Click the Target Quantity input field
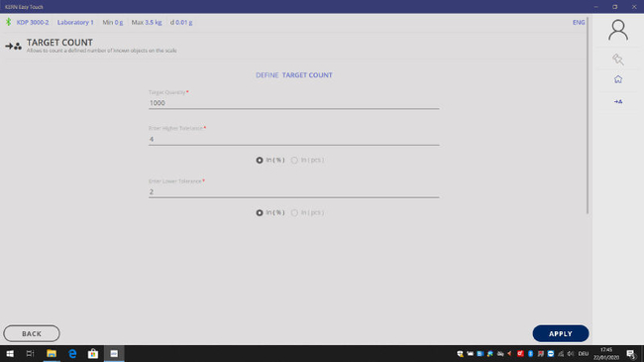Image resolution: width=644 pixels, height=362 pixels. pyautogui.click(x=293, y=103)
